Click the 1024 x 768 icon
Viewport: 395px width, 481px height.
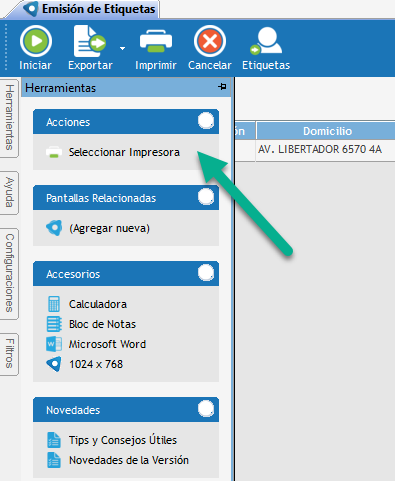pos(54,364)
